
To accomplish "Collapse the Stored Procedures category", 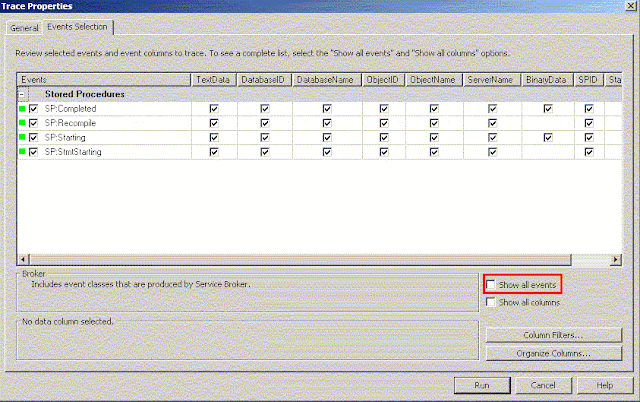I will (x=22, y=94).
